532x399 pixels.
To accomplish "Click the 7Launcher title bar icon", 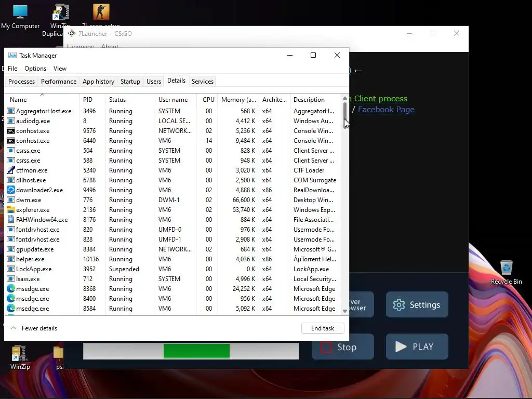I will (72, 33).
